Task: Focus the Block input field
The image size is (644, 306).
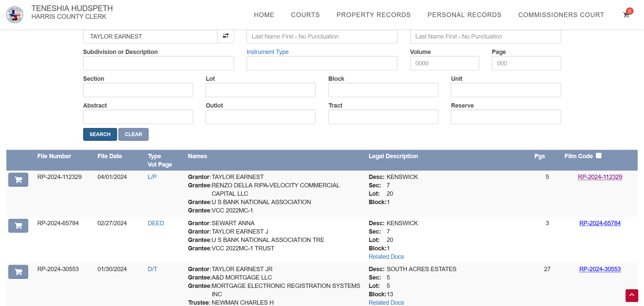Action: pos(383,90)
